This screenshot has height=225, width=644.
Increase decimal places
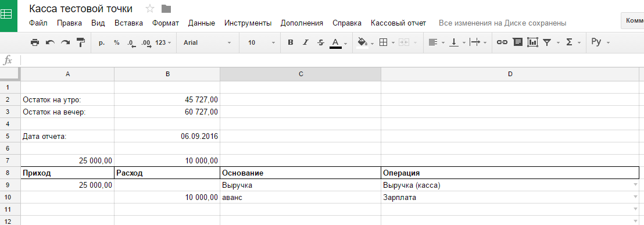coord(146,42)
